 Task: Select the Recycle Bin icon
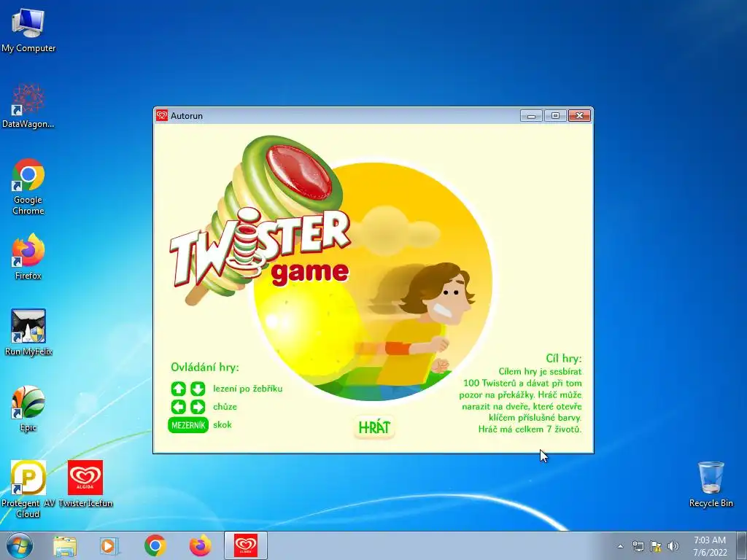(711, 484)
